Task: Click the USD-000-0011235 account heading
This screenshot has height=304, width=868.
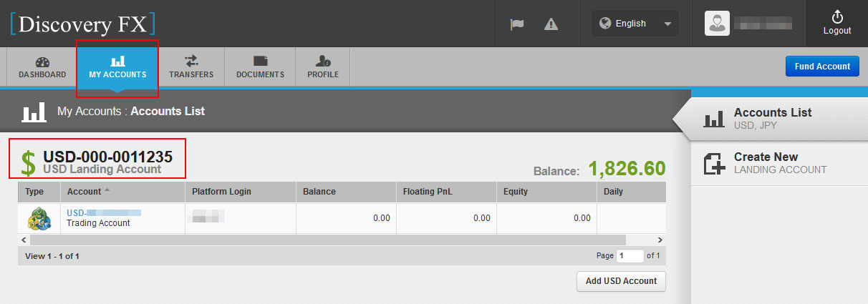Action: point(107,157)
